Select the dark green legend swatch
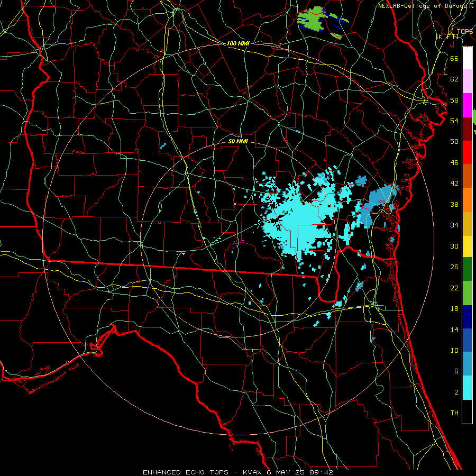This screenshot has height=476, width=476. 467,269
